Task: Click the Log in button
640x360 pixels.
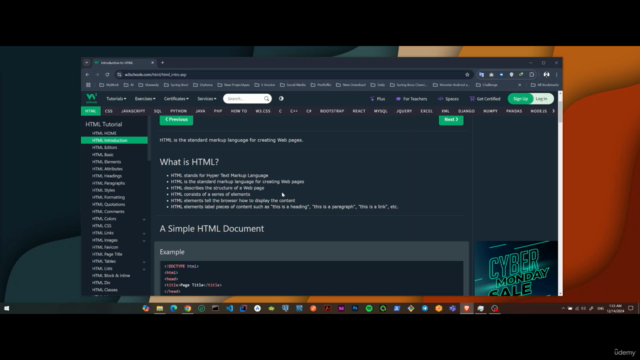Action: 542,99
